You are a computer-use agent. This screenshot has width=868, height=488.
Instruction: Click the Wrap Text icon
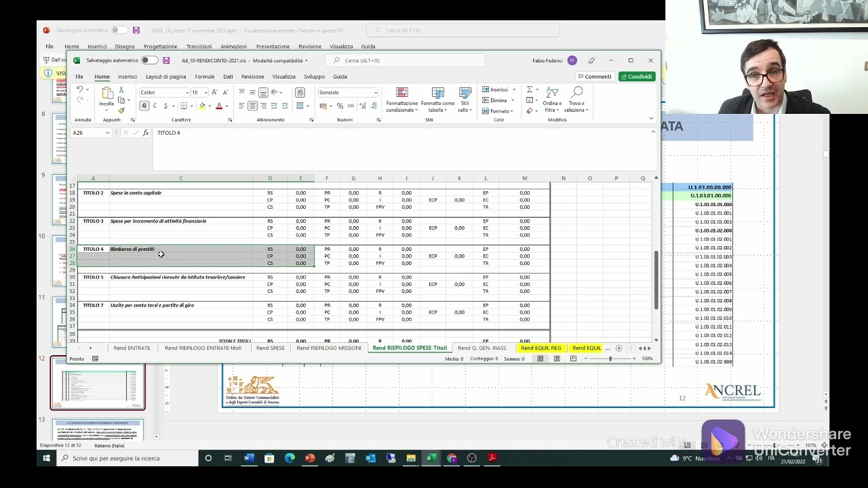coord(300,92)
